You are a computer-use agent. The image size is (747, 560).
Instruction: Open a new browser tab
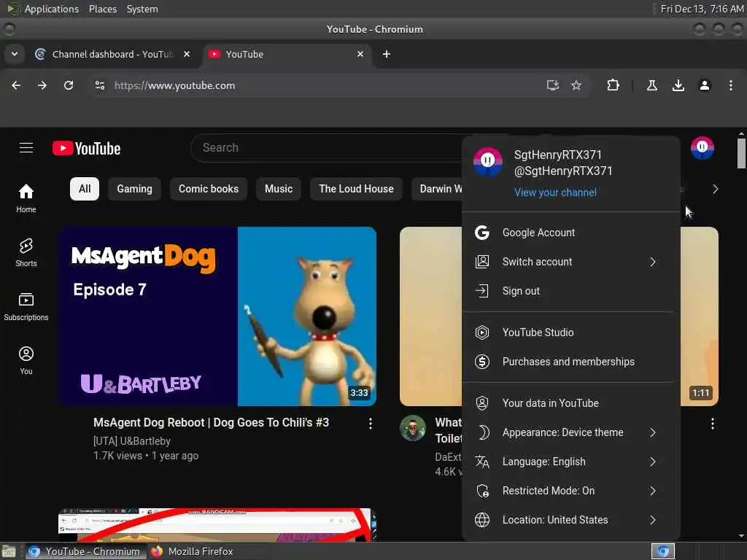(387, 54)
